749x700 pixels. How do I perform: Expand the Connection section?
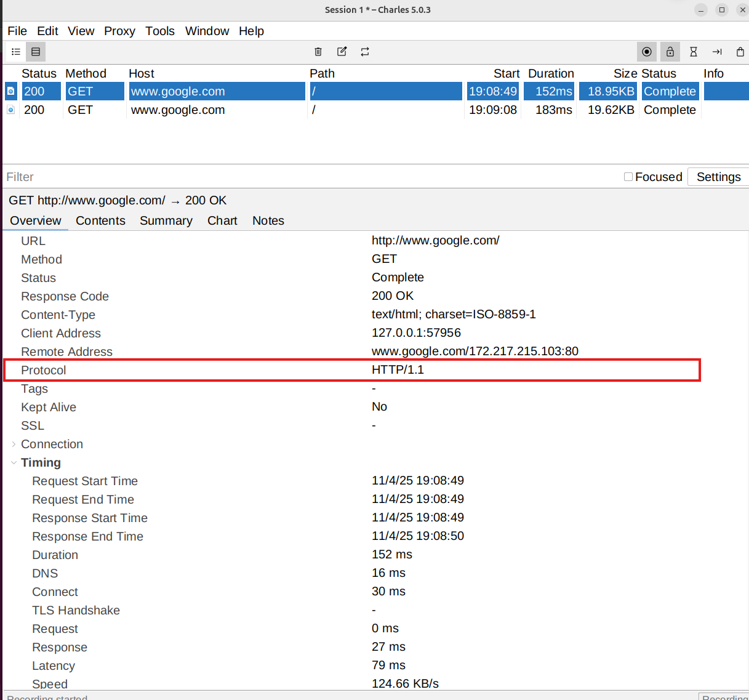[x=14, y=444]
